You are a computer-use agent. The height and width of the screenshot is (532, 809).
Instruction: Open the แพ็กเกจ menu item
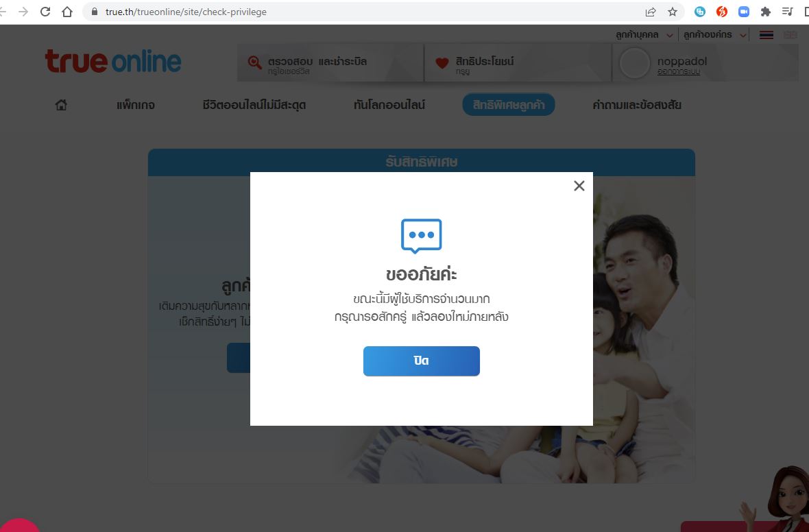pyautogui.click(x=136, y=105)
